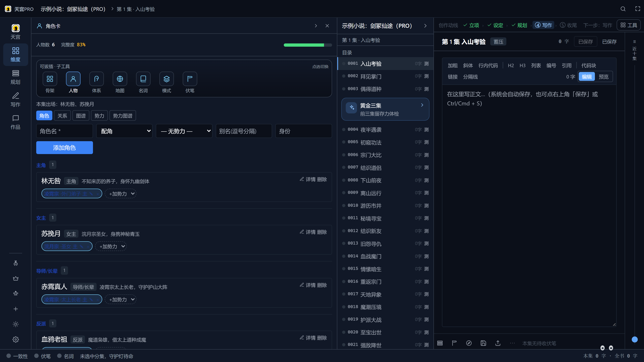Screen dimensions: 644x362
Task: Open the 地图 sub-tool
Action: (x=120, y=79)
